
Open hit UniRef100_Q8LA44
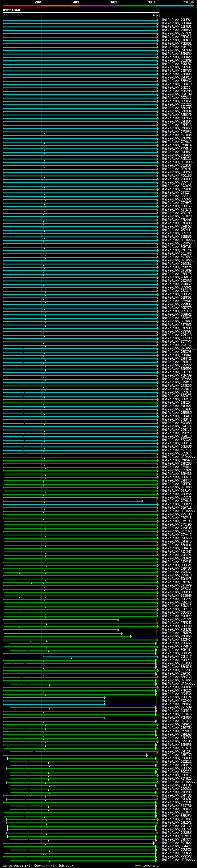pyautogui.click(x=177, y=23)
